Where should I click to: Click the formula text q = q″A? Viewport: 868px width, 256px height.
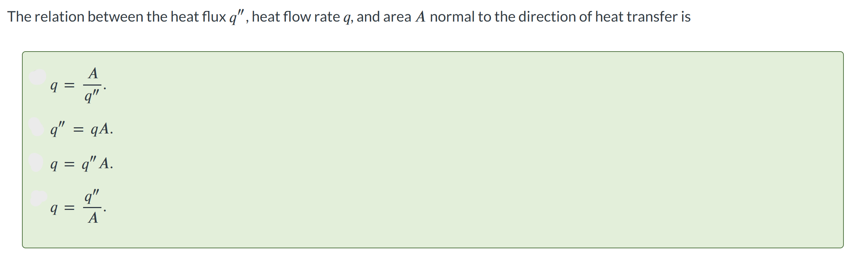(82, 163)
